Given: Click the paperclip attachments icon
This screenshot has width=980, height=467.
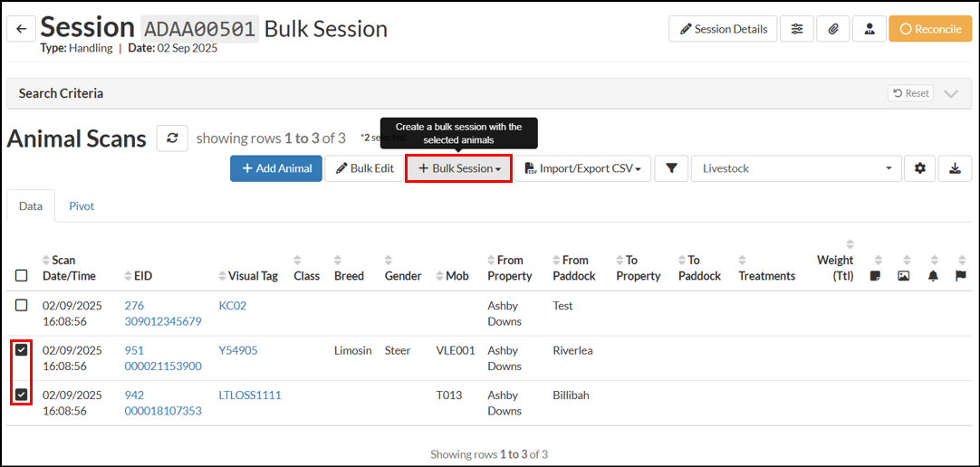Looking at the screenshot, I should tap(833, 29).
